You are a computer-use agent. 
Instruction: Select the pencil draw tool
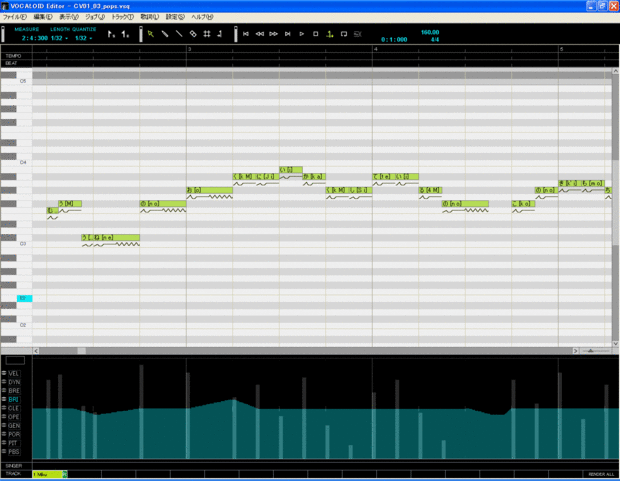(x=165, y=34)
